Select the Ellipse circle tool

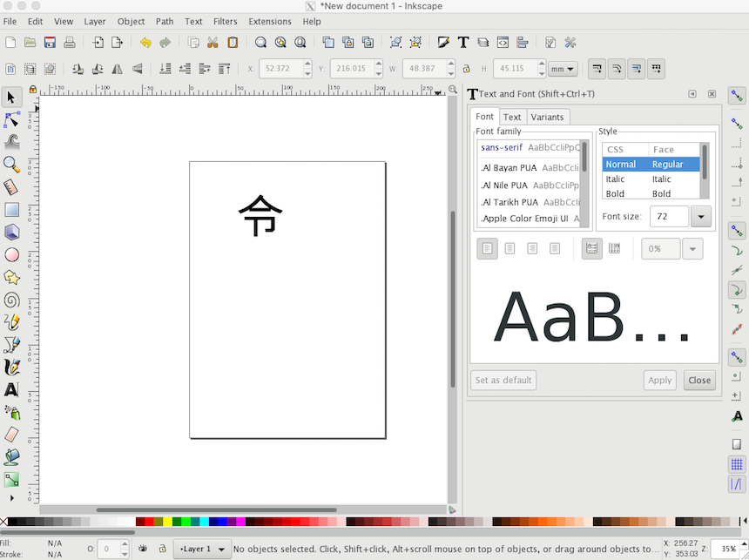(x=11, y=254)
